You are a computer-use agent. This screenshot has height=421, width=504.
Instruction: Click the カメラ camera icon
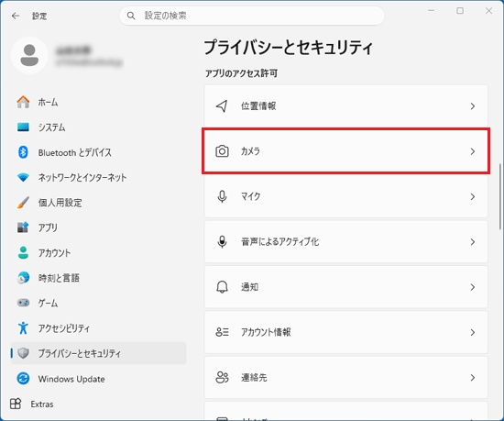click(x=222, y=151)
